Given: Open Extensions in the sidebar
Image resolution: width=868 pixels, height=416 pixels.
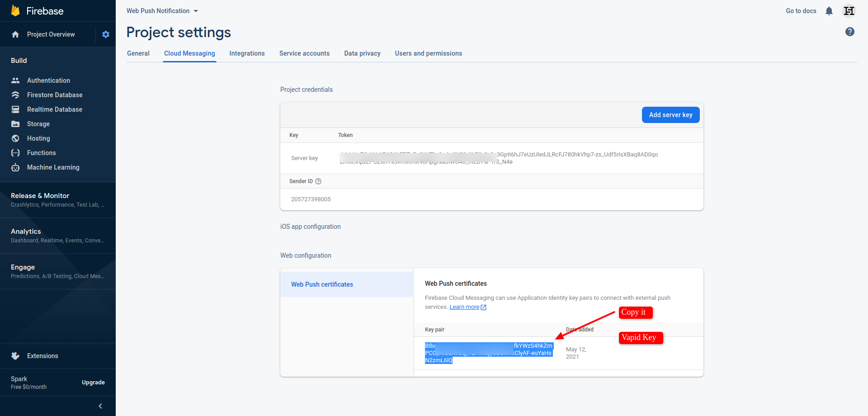Looking at the screenshot, I should 42,356.
